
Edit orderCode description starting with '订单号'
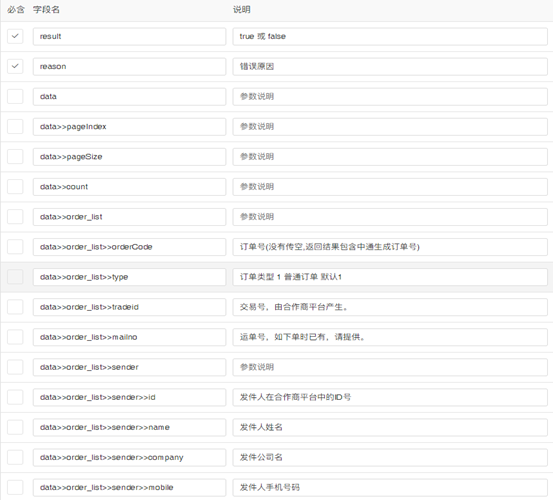click(x=390, y=247)
